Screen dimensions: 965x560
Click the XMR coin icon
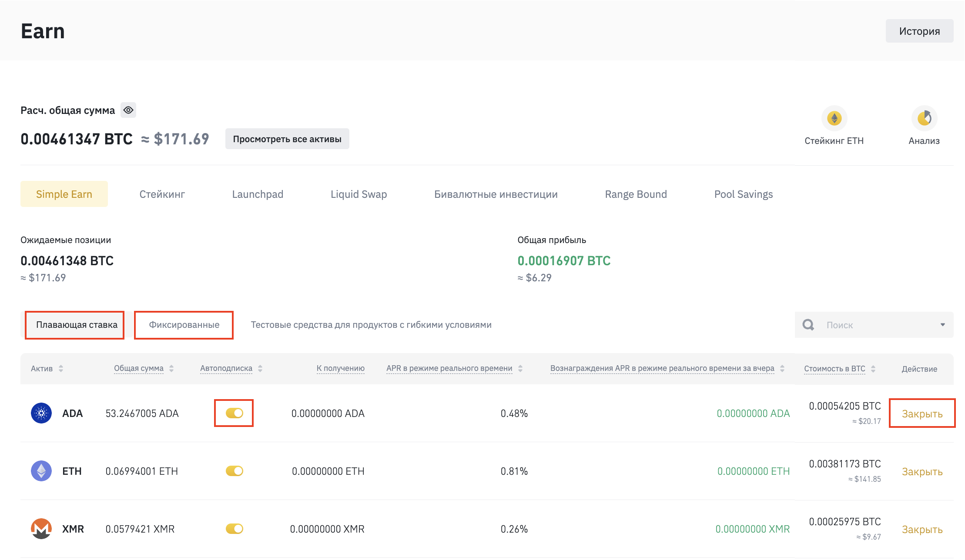(41, 529)
